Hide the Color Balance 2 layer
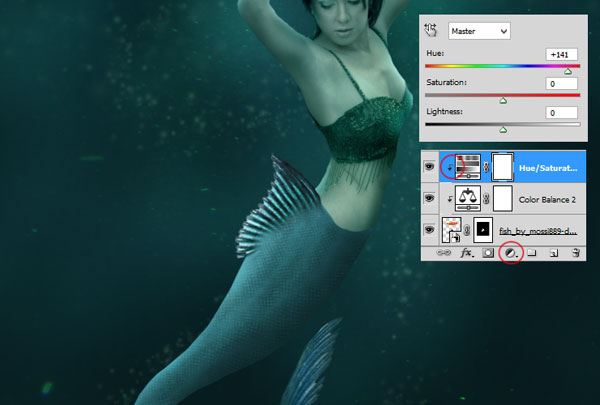This screenshot has height=405, width=600. 430,198
